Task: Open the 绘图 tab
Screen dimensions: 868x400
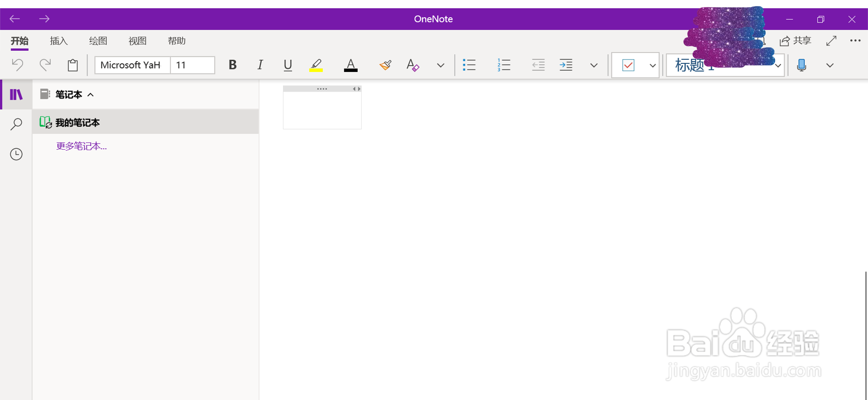Action: coord(98,41)
